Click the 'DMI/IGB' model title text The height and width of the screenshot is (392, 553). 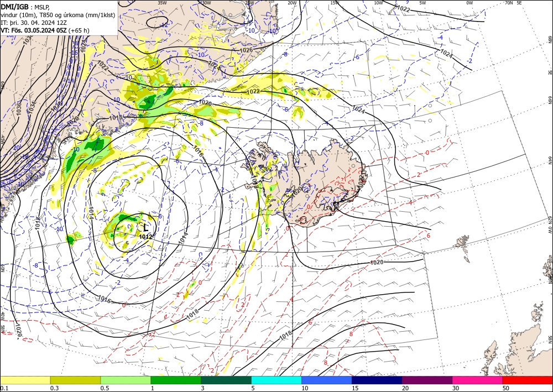(15, 6)
